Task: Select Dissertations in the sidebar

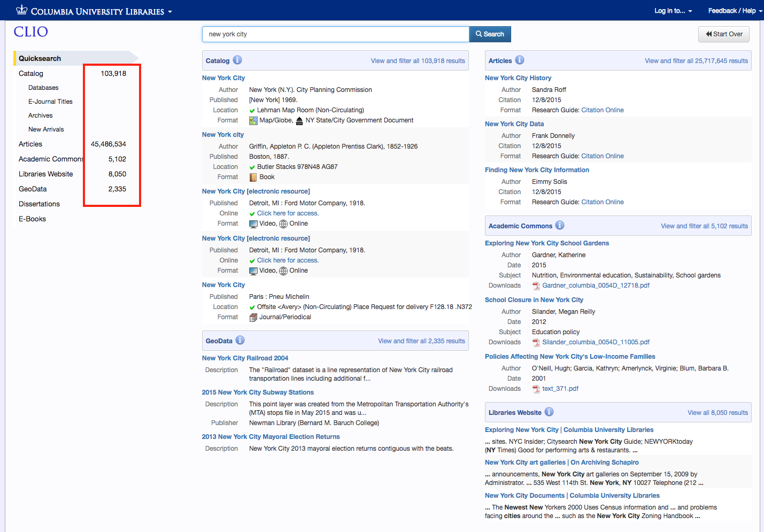Action: click(39, 204)
